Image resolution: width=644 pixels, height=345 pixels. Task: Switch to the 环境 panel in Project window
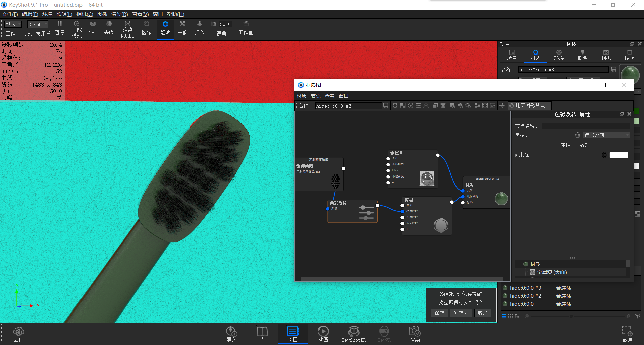(x=559, y=55)
